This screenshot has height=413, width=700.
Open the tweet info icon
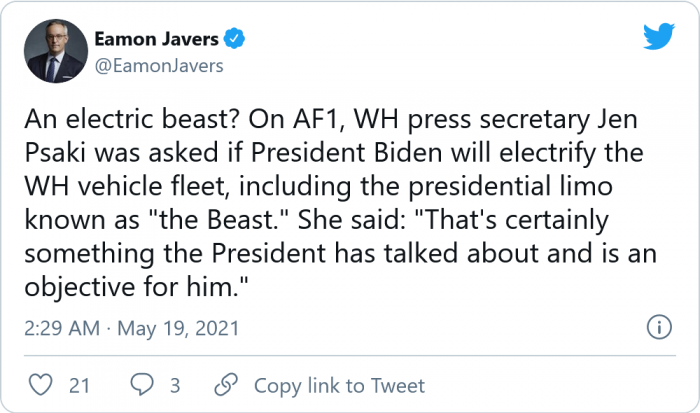click(659, 328)
